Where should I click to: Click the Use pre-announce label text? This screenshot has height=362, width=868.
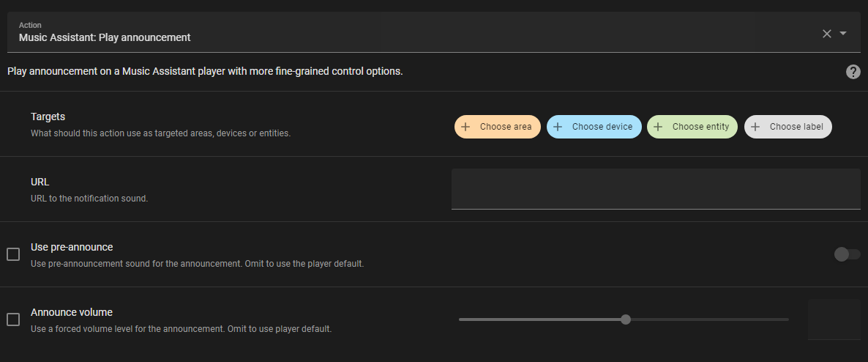[72, 247]
